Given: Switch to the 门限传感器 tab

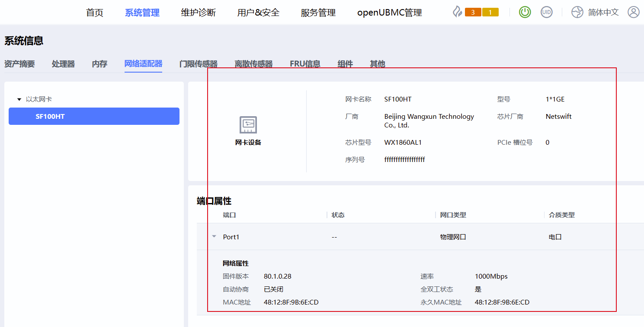Looking at the screenshot, I should click(198, 64).
